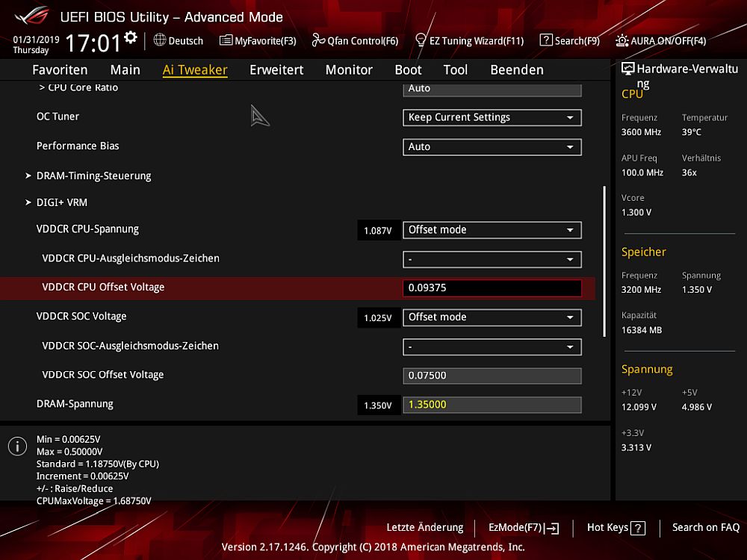Viewport: 747px width, 560px height.
Task: Open the Performance Bias dropdown
Action: (x=492, y=147)
